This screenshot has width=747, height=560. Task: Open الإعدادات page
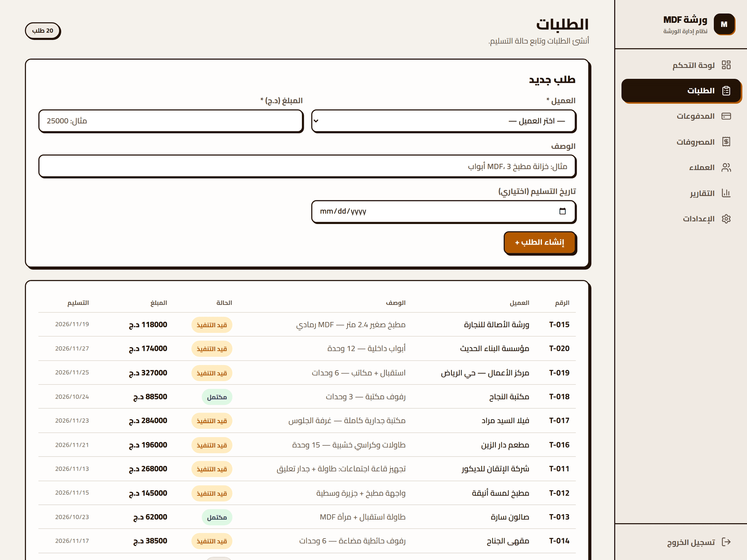(x=681, y=219)
